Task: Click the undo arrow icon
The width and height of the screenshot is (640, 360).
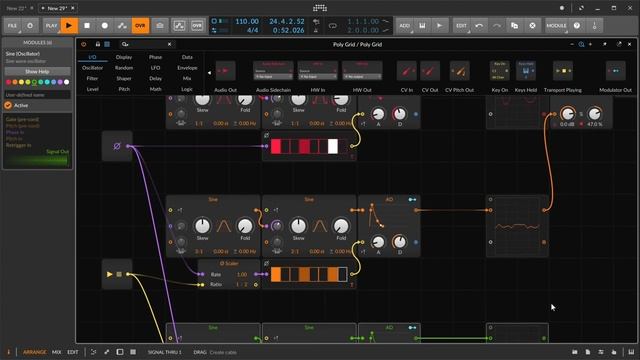Action: (x=479, y=25)
